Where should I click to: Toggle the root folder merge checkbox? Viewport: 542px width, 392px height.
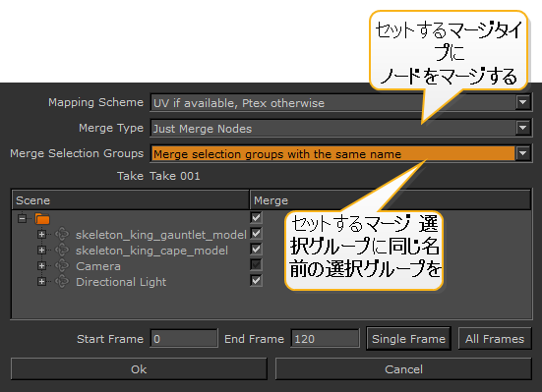(x=256, y=217)
